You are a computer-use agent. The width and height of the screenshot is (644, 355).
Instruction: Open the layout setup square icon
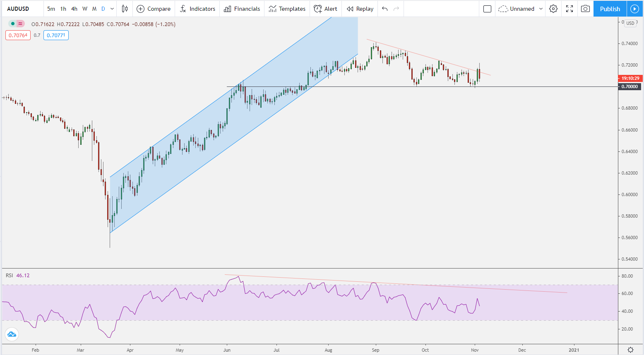487,9
